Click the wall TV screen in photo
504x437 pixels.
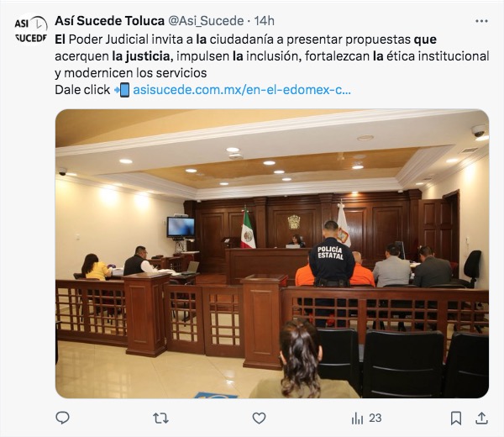pyautogui.click(x=181, y=228)
